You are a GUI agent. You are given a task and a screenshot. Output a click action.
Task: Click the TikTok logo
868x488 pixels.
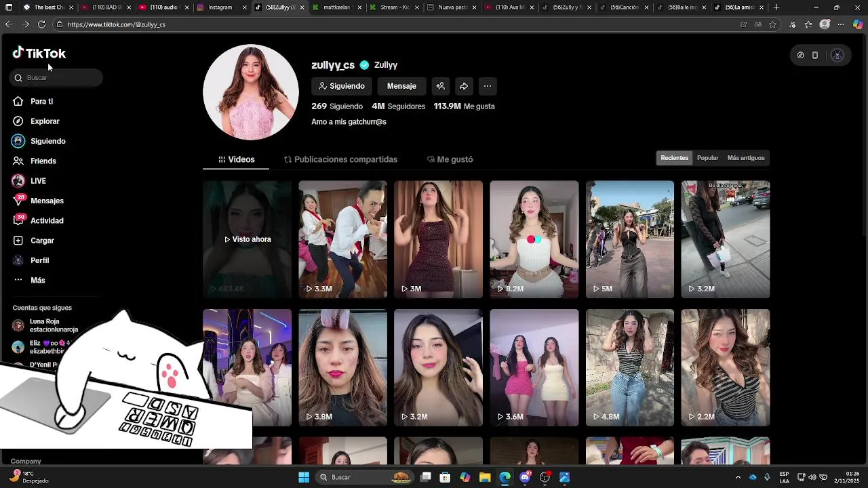click(39, 53)
